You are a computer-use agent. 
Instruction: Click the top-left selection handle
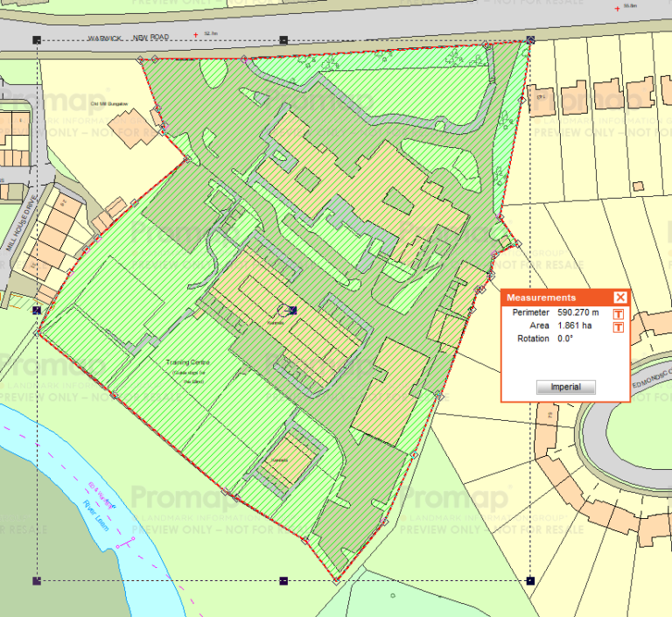[x=37, y=40]
